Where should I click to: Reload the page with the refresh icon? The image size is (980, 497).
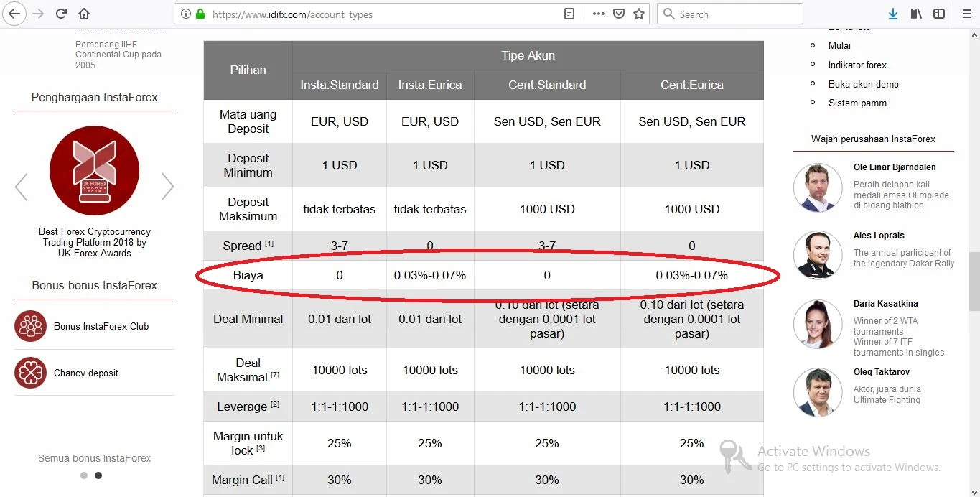click(x=61, y=14)
